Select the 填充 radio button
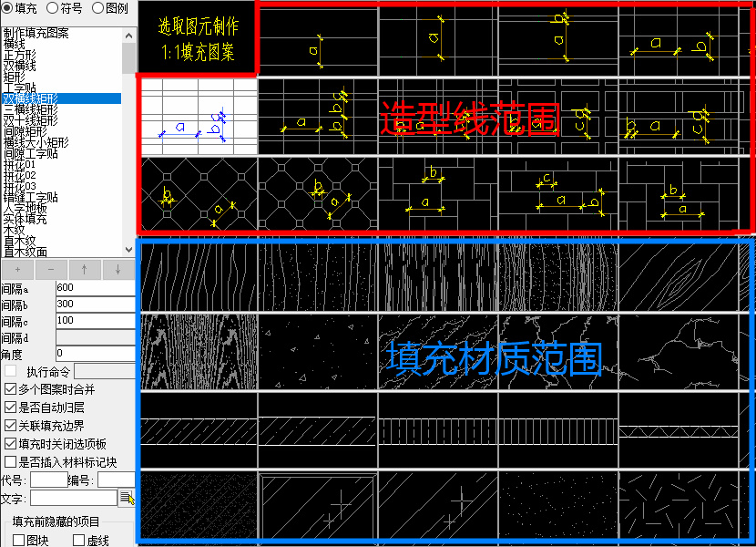 coord(7,8)
